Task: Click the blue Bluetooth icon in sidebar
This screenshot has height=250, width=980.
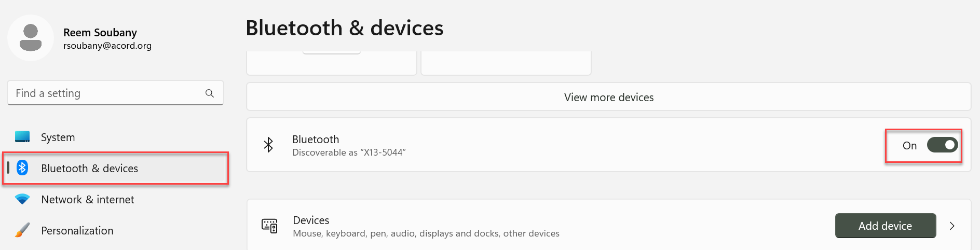Action: (22, 168)
